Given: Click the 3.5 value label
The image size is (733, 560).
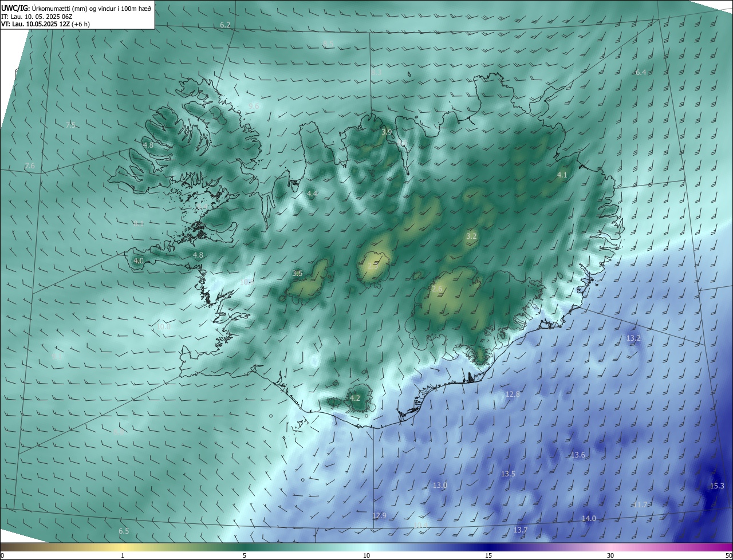Looking at the screenshot, I should 297,274.
